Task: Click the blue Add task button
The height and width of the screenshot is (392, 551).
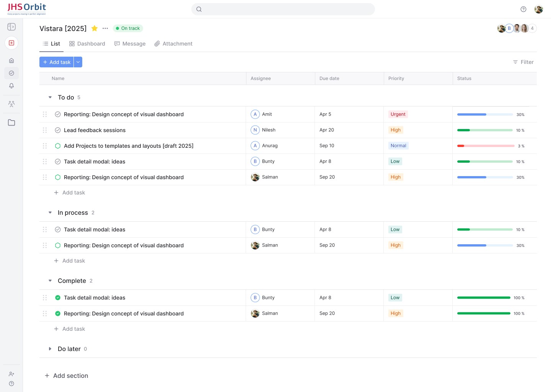Action: (x=57, y=62)
